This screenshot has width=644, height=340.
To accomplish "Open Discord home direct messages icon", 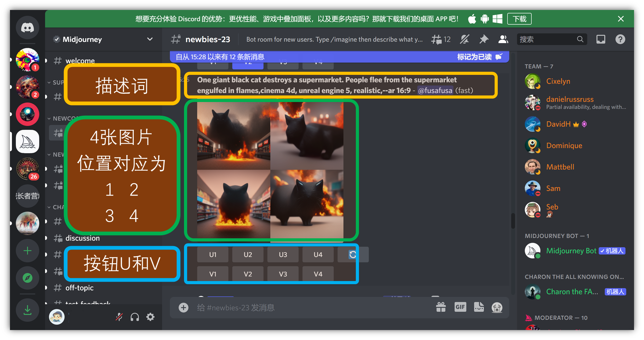I will point(27,28).
